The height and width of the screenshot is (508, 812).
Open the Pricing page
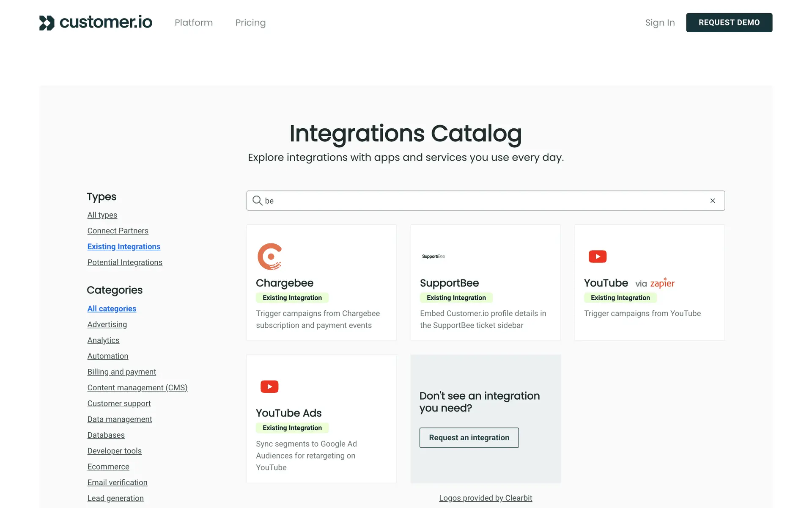(250, 23)
